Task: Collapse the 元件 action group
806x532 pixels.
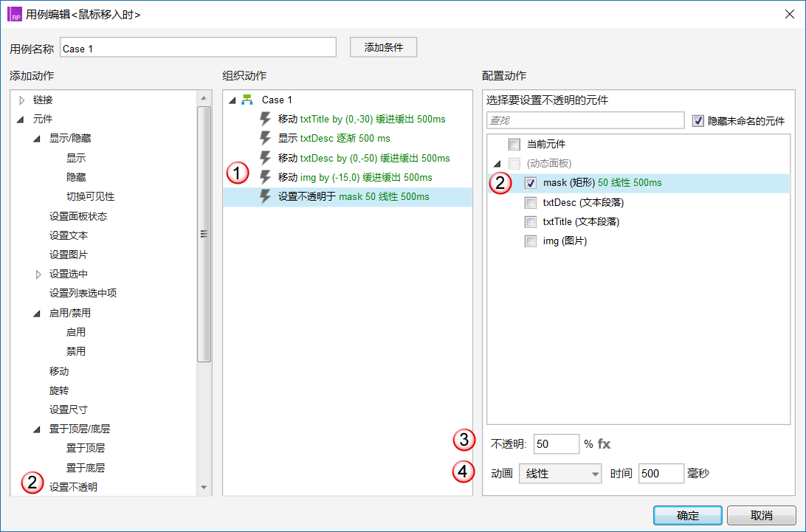Action: click(x=21, y=120)
